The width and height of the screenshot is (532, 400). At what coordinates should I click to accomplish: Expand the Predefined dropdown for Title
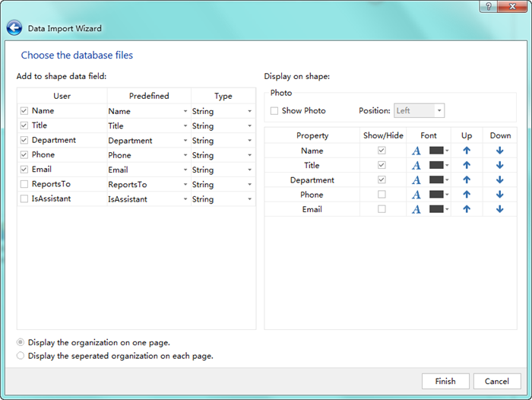coord(185,126)
